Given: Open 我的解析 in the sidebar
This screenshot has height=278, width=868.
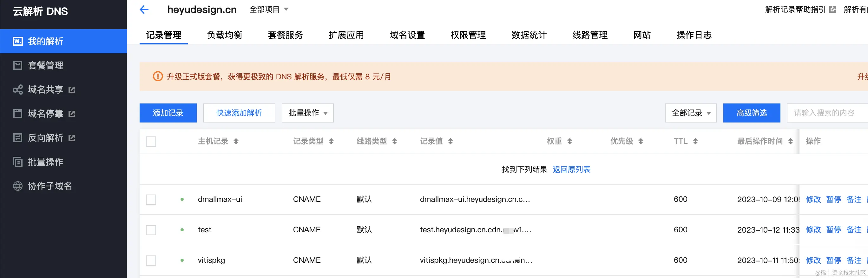Looking at the screenshot, I should pos(63,41).
